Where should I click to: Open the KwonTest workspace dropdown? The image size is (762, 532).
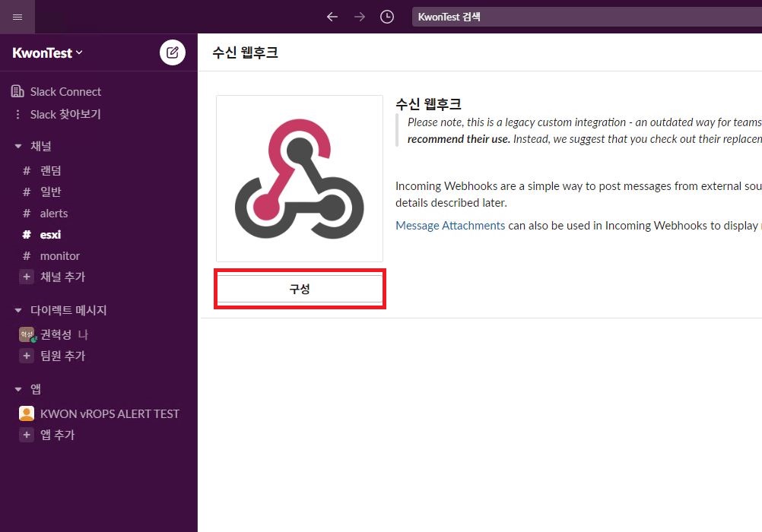tap(47, 52)
